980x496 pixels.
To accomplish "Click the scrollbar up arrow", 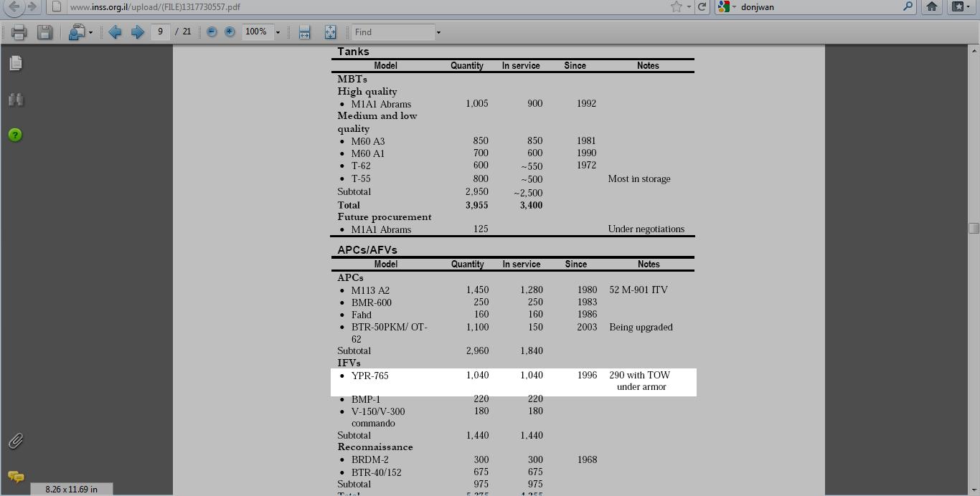I will [974, 50].
